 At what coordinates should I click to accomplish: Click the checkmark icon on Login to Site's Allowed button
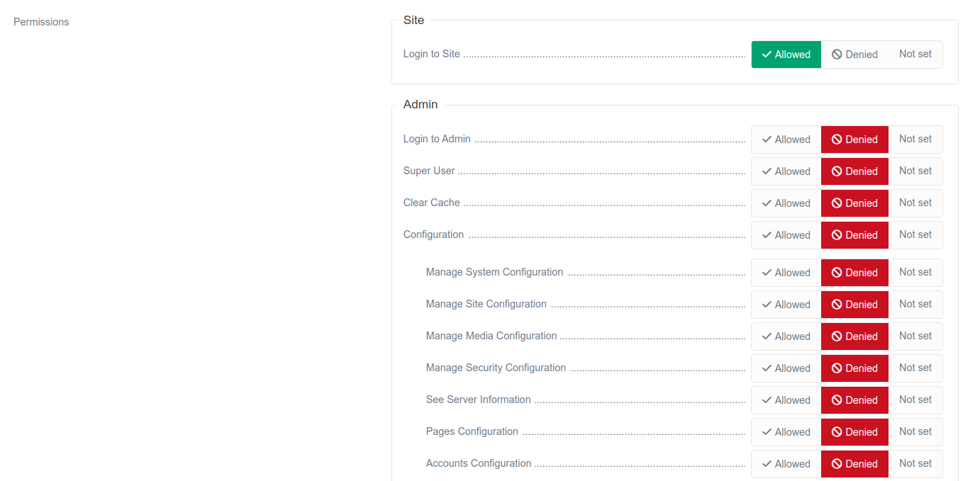(x=767, y=54)
